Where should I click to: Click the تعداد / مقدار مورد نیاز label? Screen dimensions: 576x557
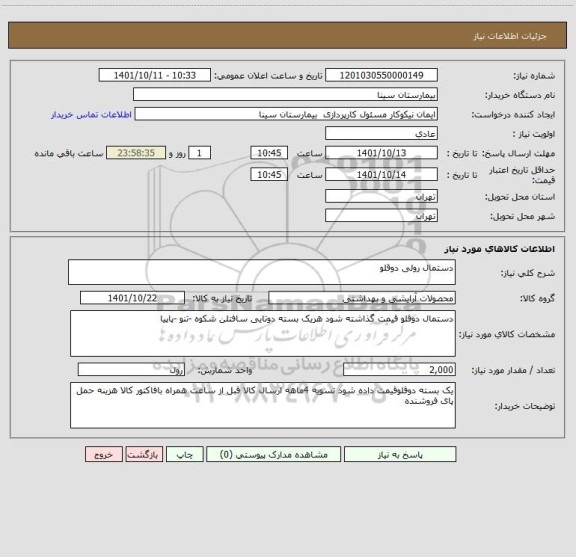point(513,370)
